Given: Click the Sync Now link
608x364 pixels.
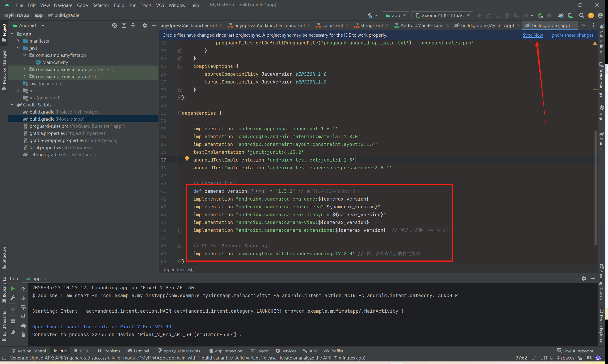Looking at the screenshot, I should [533, 35].
